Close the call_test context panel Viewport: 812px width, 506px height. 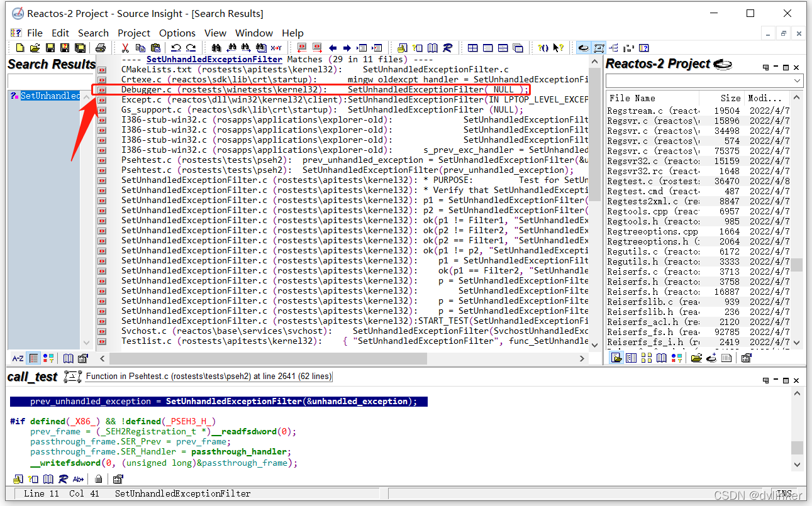(796, 380)
